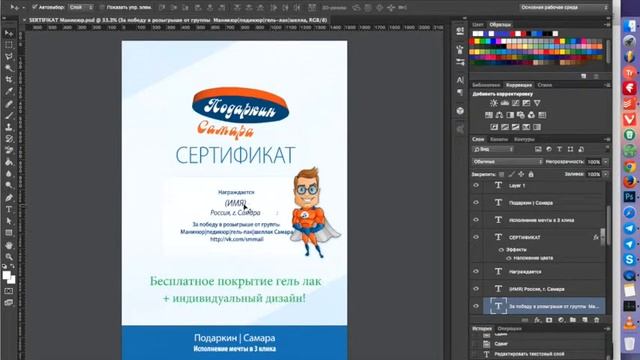Open the Заливка slider arrow
This screenshot has height=360, width=640.
tap(605, 174)
